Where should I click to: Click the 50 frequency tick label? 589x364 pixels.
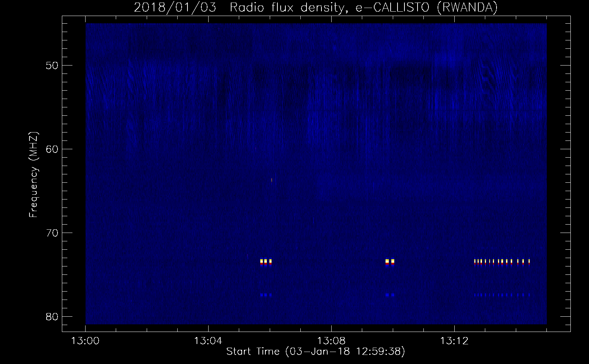pyautogui.click(x=52, y=66)
